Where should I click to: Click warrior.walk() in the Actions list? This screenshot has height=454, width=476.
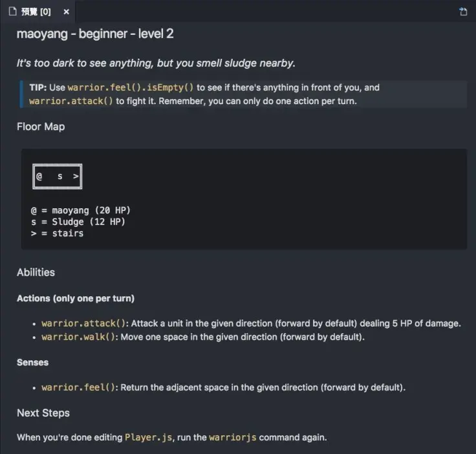80,337
